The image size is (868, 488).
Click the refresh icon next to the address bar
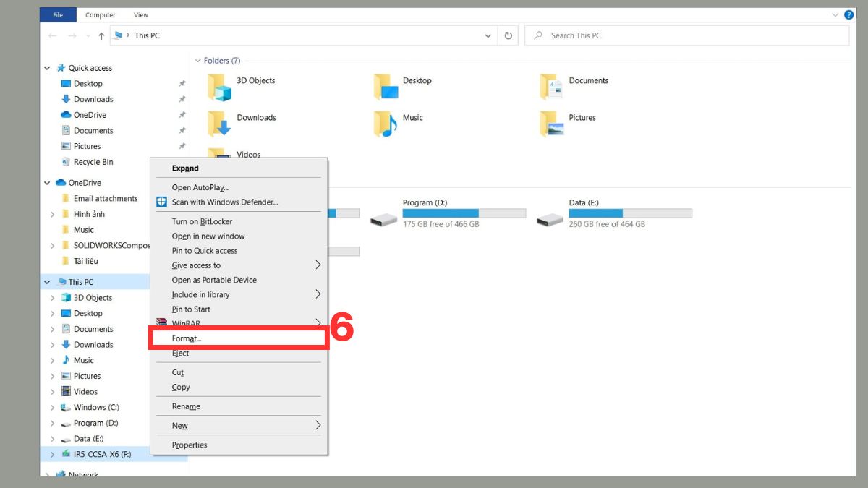[x=509, y=35]
